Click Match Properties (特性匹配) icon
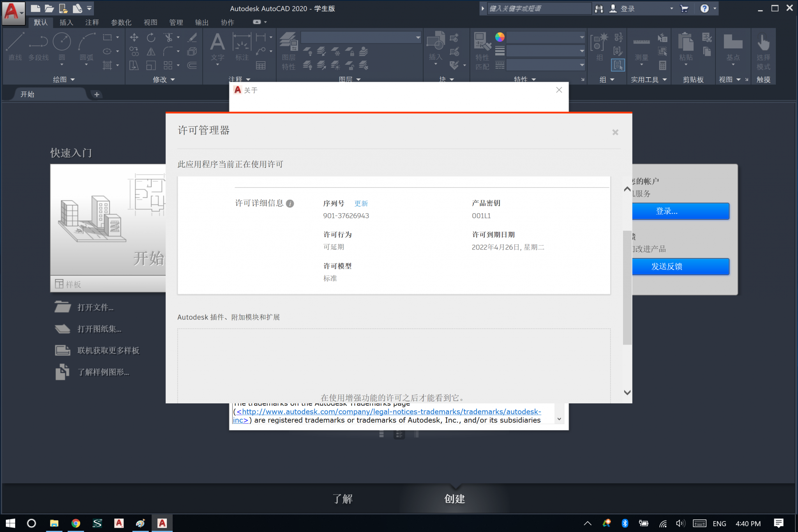 pos(482,51)
